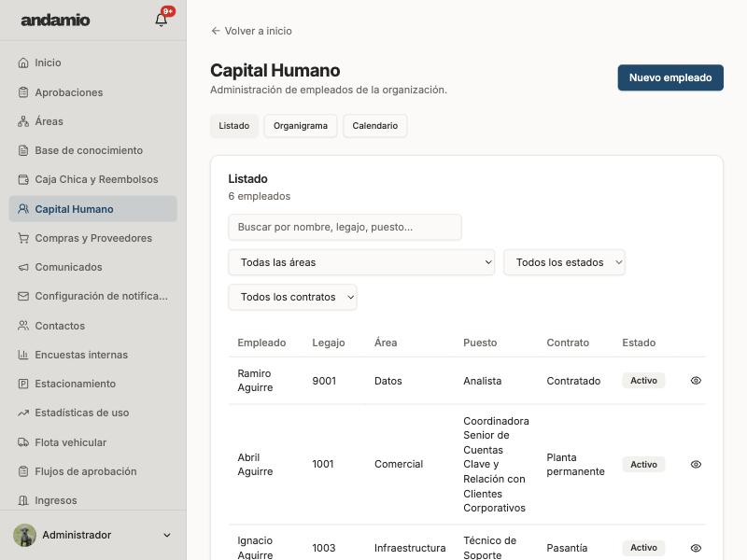The height and width of the screenshot is (560, 747).
Task: Click the employee name Abril Aguirre
Action: (x=255, y=464)
